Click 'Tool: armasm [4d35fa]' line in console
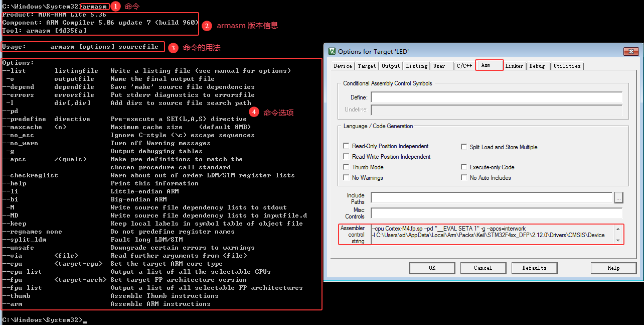This screenshot has width=644, height=325. (44, 31)
